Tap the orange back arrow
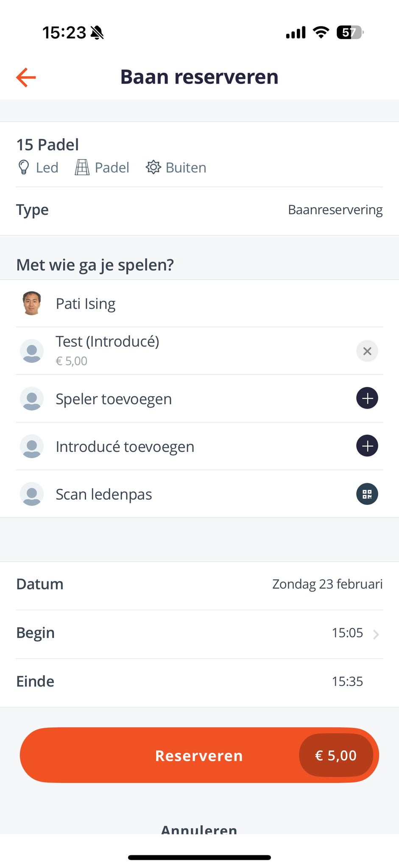Viewport: 399px width, 868px height. point(26,77)
